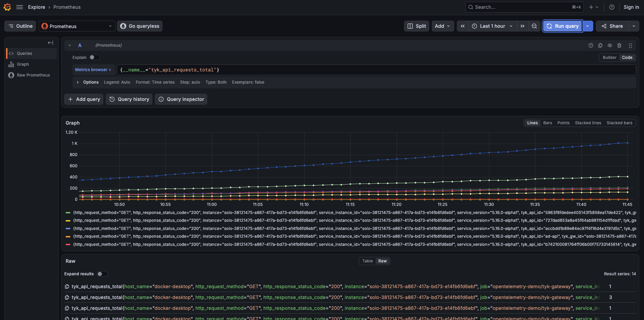This screenshot has height=320, width=644.
Task: Click the Split view button
Action: [417, 26]
